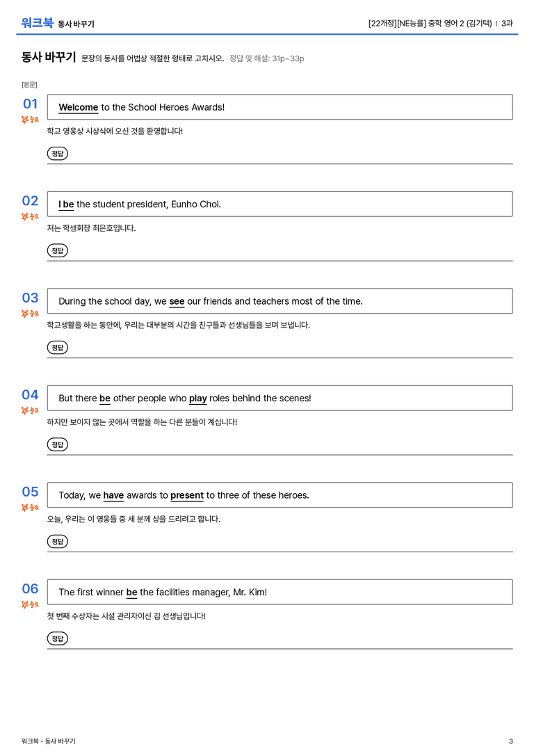Viewport: 534px width, 756px height.
Task: Click the question number 06
Action: coord(30,588)
